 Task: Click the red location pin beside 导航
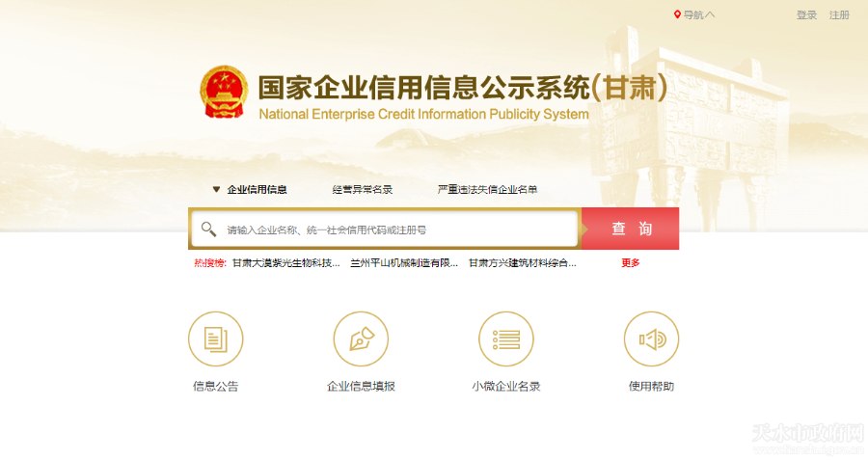pyautogui.click(x=677, y=14)
